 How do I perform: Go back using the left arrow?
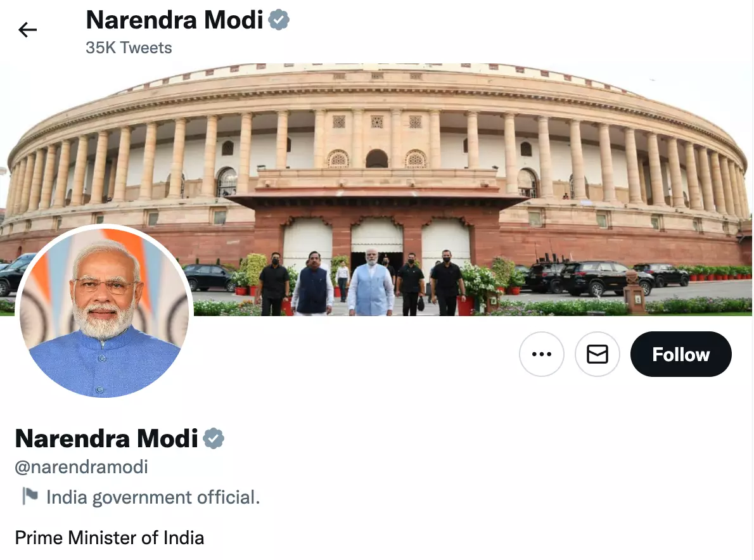[27, 30]
